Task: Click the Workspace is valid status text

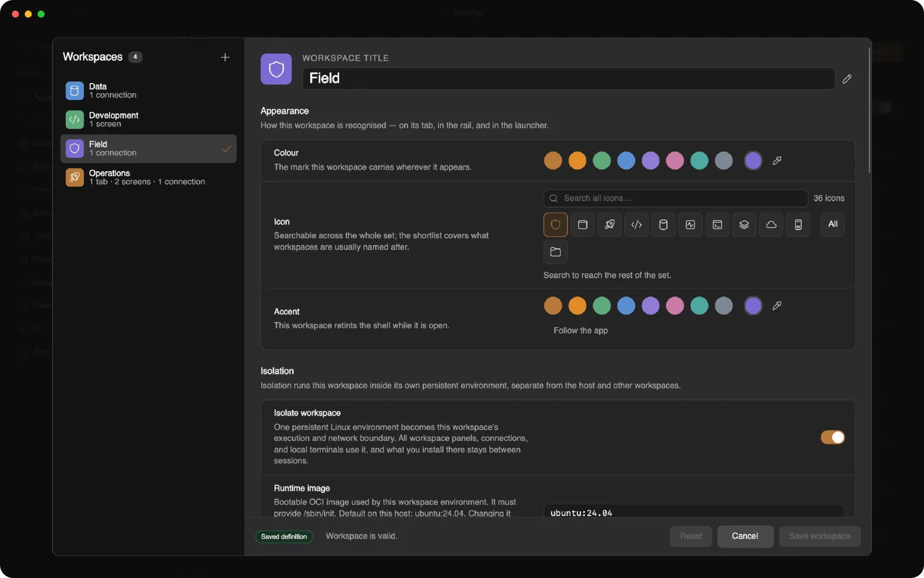Action: tap(362, 536)
